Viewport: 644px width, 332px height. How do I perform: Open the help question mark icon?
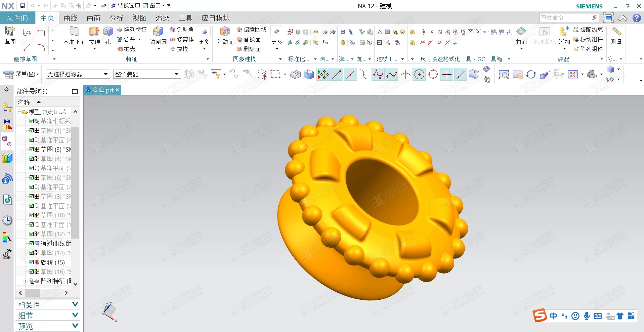click(x=637, y=18)
